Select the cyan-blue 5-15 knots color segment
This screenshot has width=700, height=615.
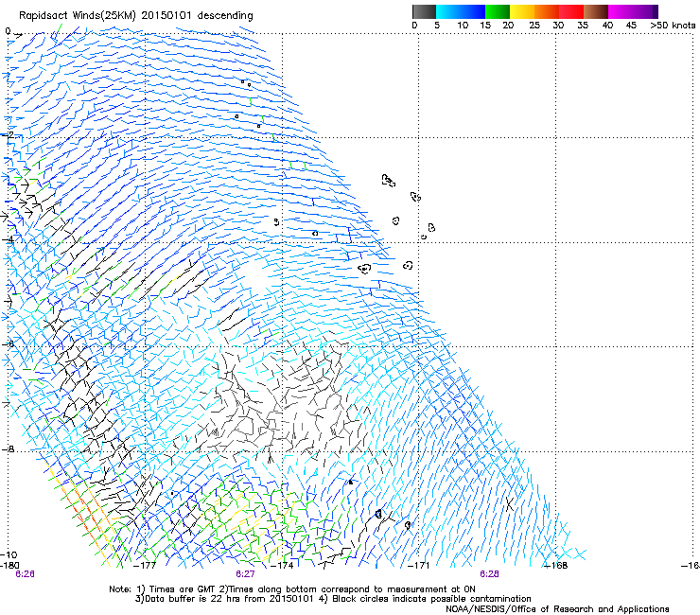461,11
